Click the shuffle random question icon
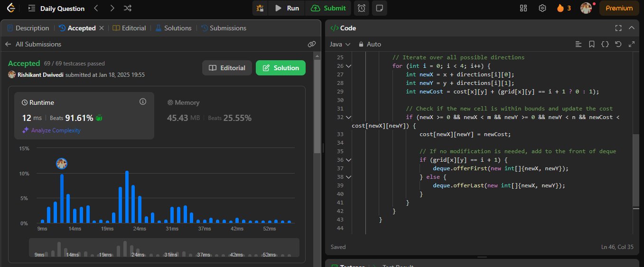Image resolution: width=644 pixels, height=267 pixels. [x=127, y=8]
